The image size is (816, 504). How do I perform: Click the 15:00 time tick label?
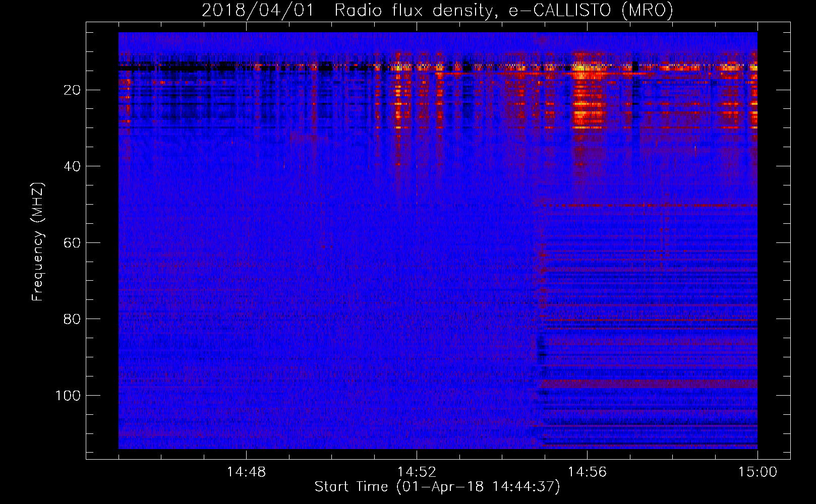(x=757, y=472)
